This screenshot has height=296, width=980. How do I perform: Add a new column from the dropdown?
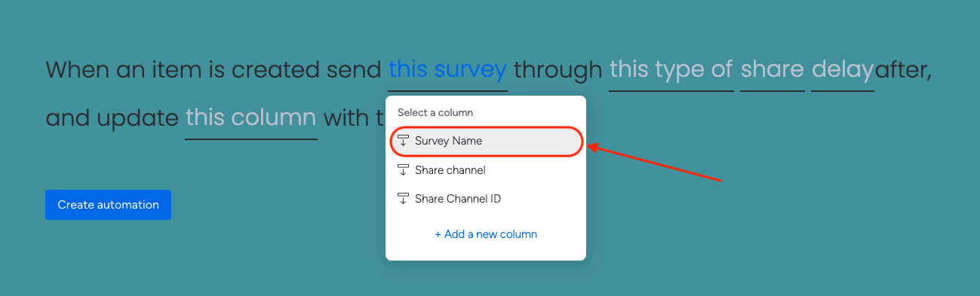pos(486,234)
